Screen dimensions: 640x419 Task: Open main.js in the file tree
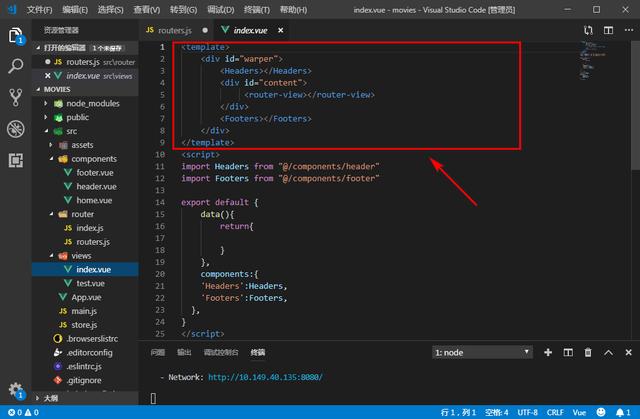[x=84, y=311]
